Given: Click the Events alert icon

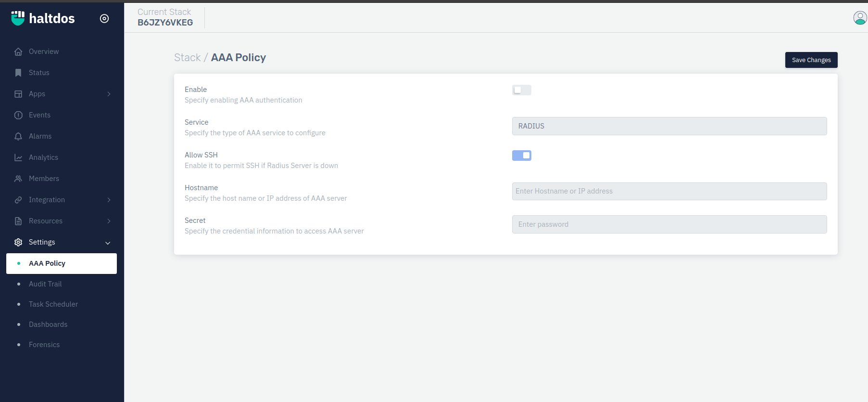Looking at the screenshot, I should coord(18,115).
